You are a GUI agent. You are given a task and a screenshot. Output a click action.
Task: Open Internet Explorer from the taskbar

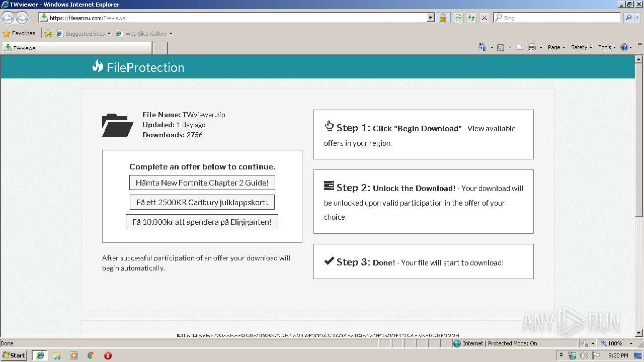tap(40, 355)
